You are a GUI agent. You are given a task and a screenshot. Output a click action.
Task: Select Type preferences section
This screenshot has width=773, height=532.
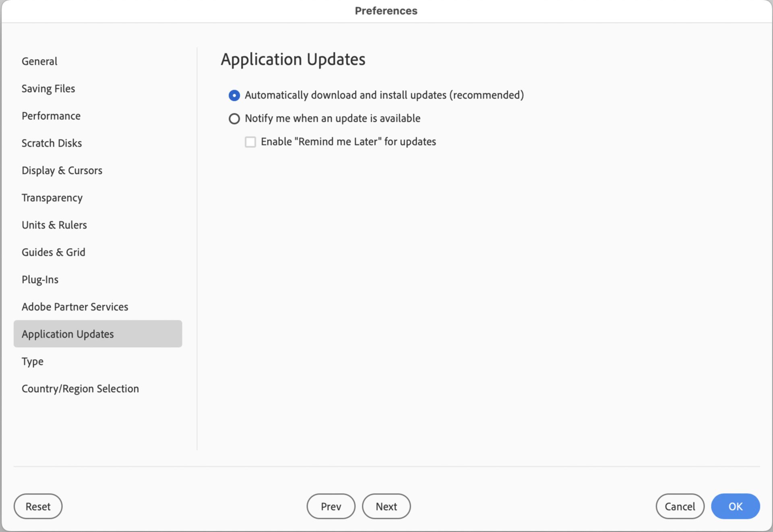[32, 361]
